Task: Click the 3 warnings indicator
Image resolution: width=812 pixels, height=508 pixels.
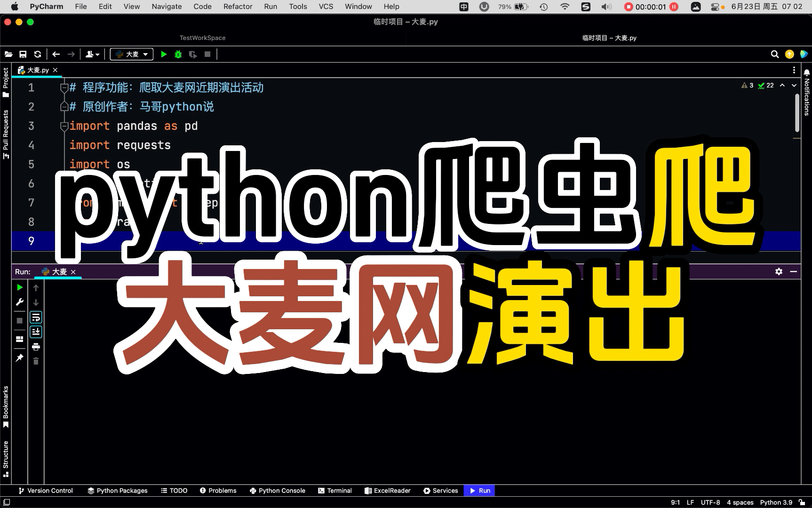Action: pyautogui.click(x=748, y=85)
